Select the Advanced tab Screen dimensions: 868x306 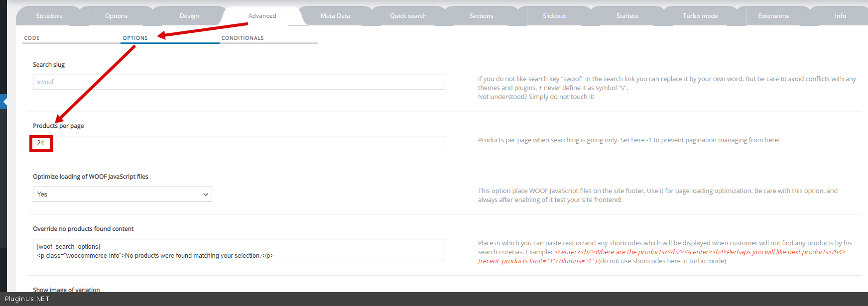click(262, 16)
